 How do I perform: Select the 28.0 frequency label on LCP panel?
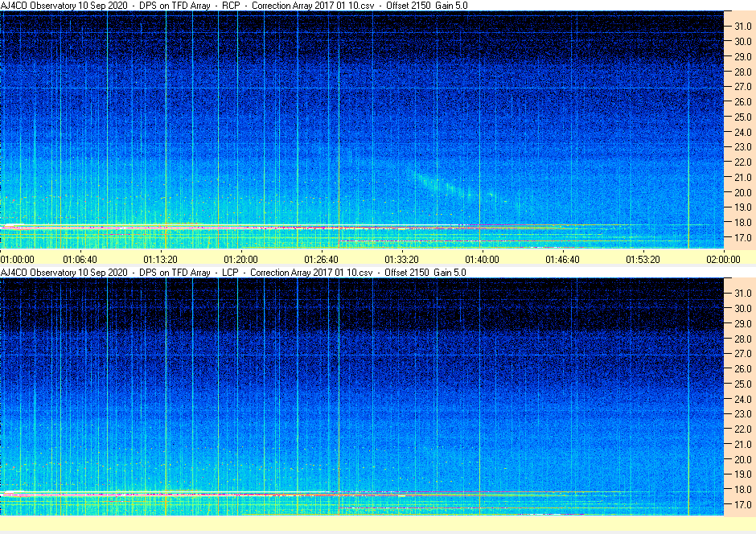tap(743, 339)
